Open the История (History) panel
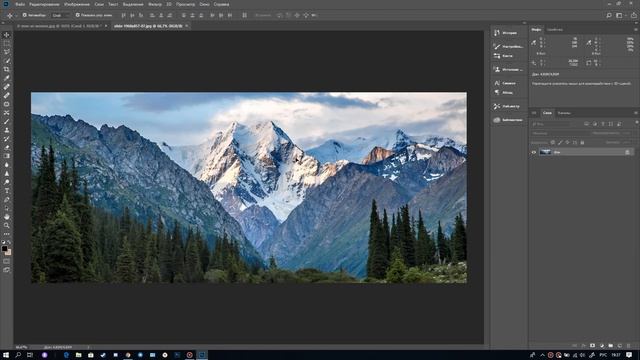Viewport: 640px width, 360px height. pos(506,33)
